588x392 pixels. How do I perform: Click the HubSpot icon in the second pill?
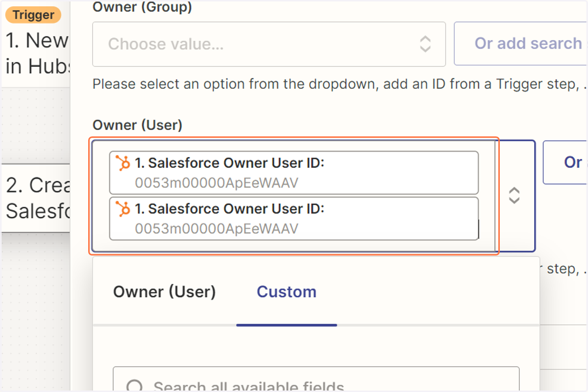click(x=123, y=209)
